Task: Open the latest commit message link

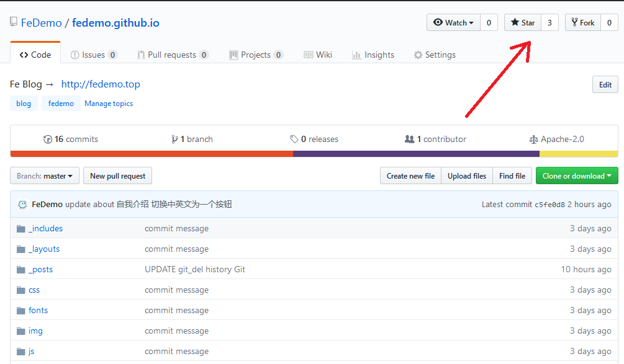Action: coord(148,204)
